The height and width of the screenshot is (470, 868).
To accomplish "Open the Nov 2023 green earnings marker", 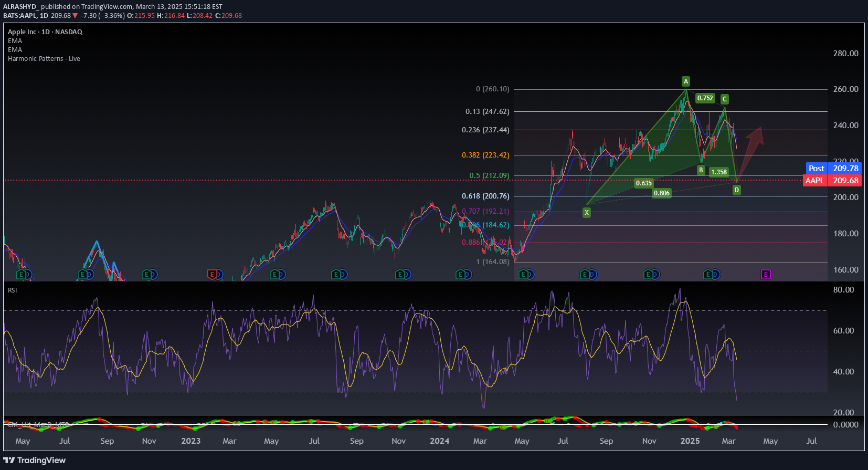I will click(x=400, y=274).
